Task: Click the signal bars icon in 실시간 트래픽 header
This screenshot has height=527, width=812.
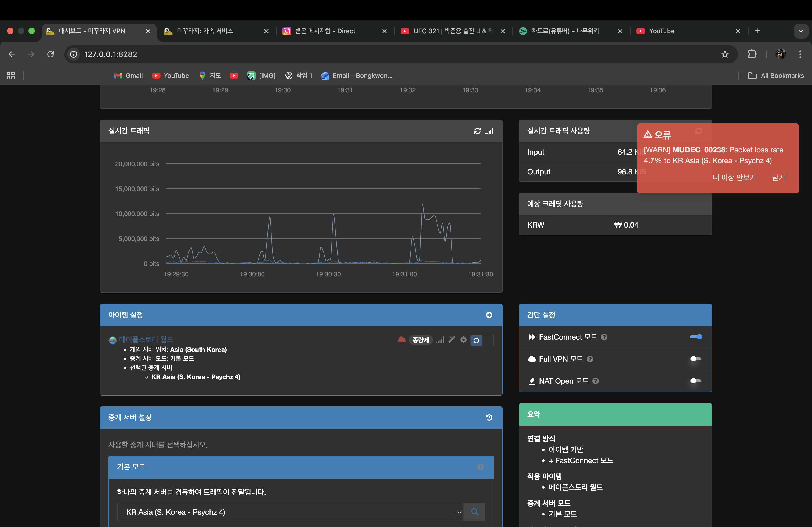Action: click(x=490, y=131)
